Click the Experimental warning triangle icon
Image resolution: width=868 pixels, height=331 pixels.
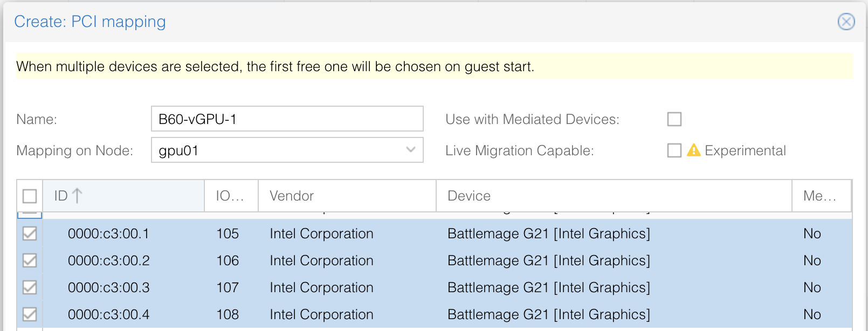pos(693,150)
